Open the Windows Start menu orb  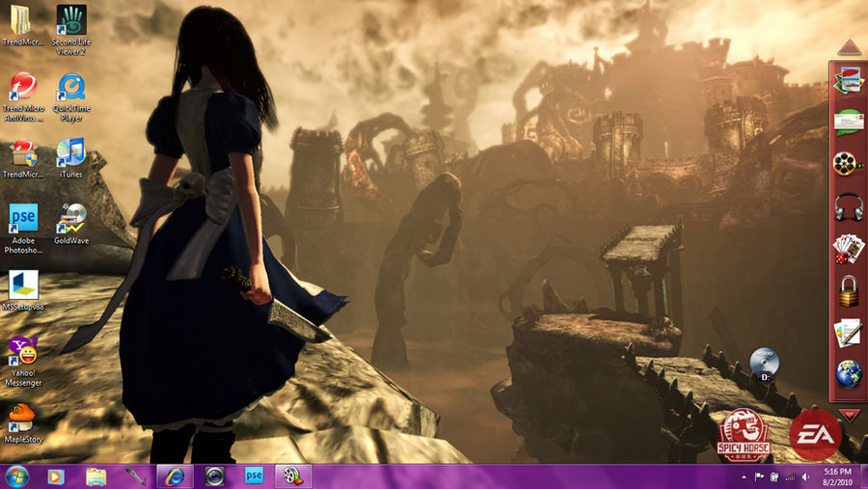(x=16, y=476)
